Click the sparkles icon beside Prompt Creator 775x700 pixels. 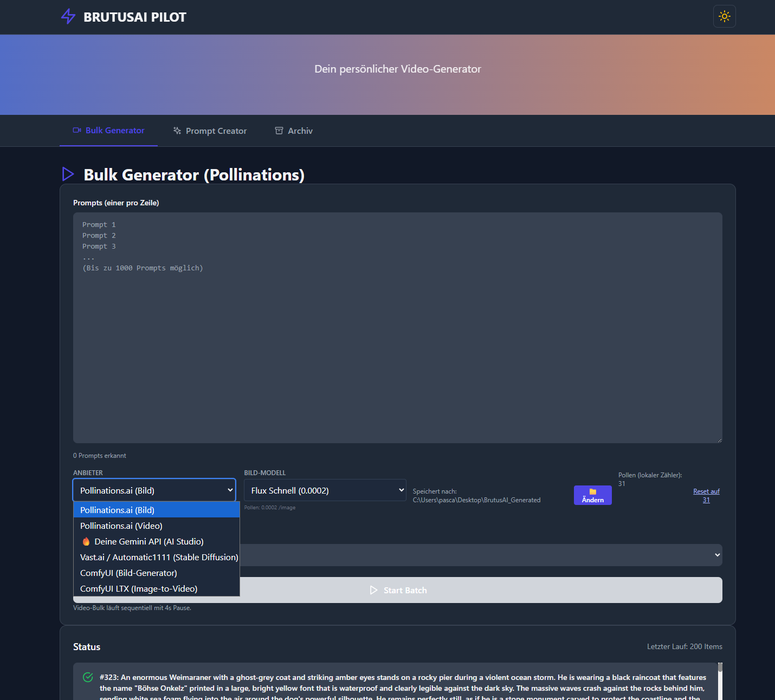pos(177,130)
